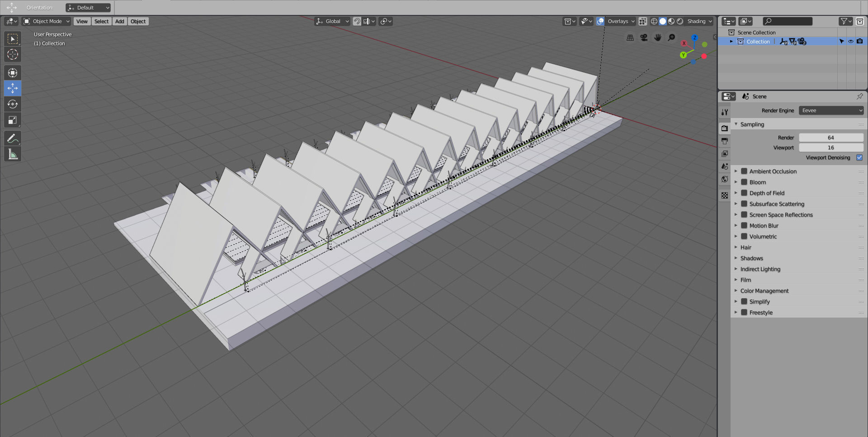Activate the 3D Cursor tool
Viewport: 868px width, 437px height.
pos(13,54)
